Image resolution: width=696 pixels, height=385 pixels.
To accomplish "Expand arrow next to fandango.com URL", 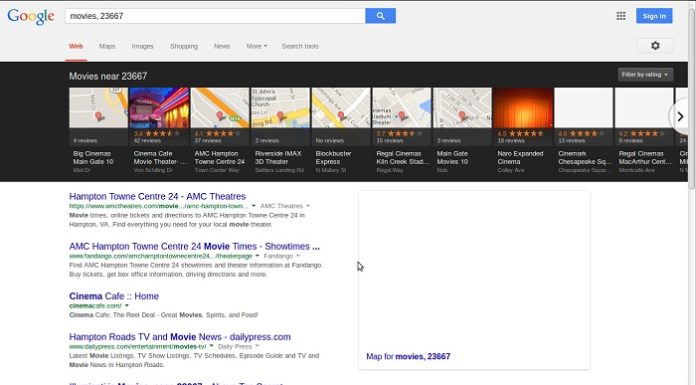I will [257, 256].
